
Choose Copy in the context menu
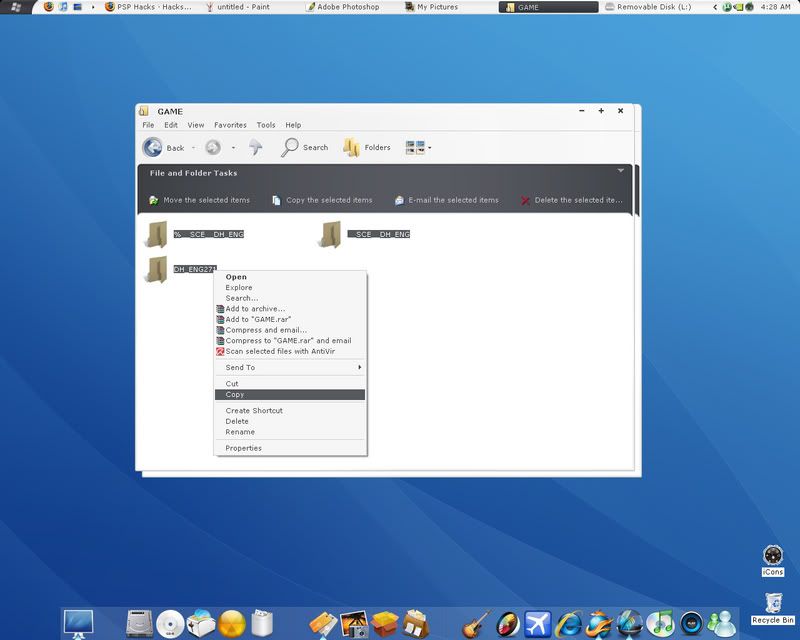tap(290, 395)
